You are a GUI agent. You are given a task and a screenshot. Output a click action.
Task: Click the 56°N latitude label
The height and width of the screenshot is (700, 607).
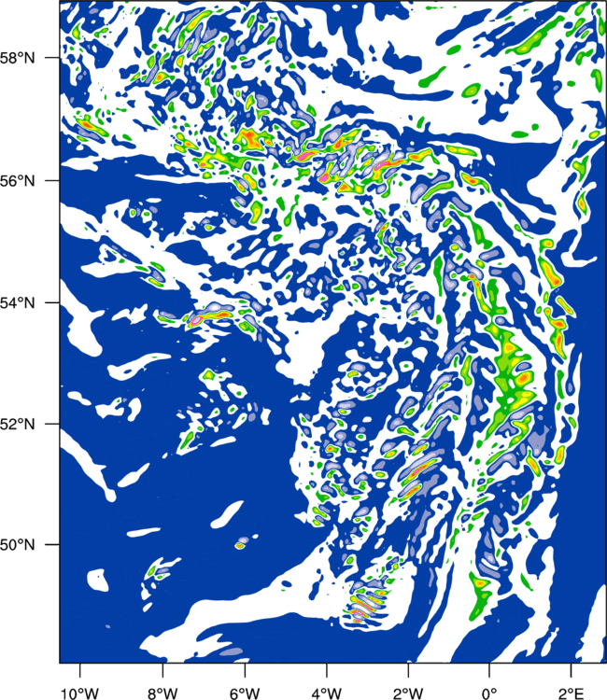pos(18,181)
